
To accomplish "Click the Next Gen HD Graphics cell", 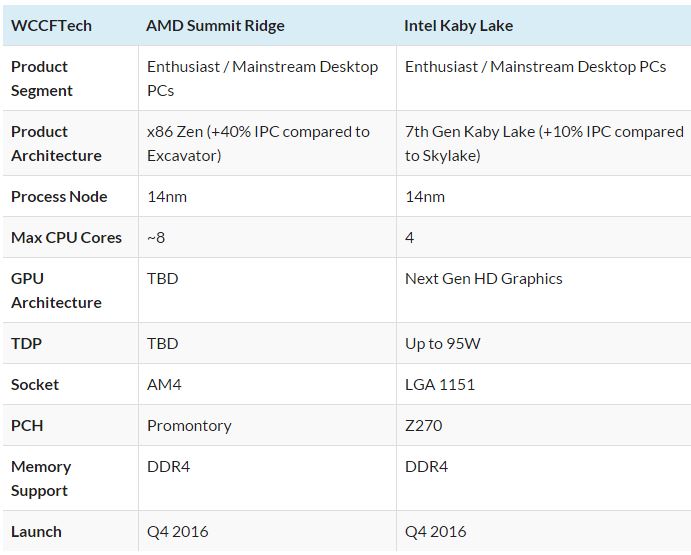I will [x=484, y=278].
